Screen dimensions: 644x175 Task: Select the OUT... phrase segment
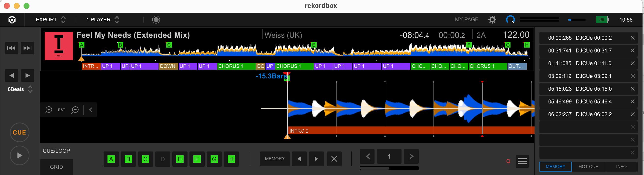(517, 66)
